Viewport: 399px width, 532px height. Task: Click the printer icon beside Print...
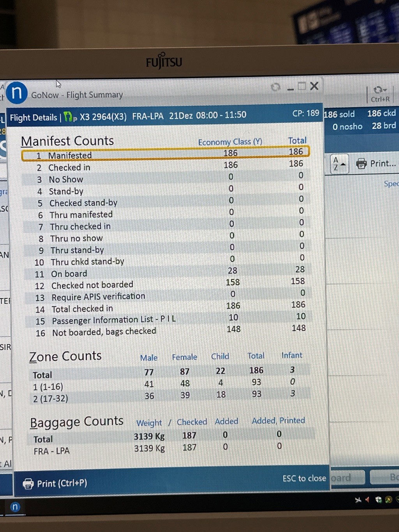tap(361, 164)
